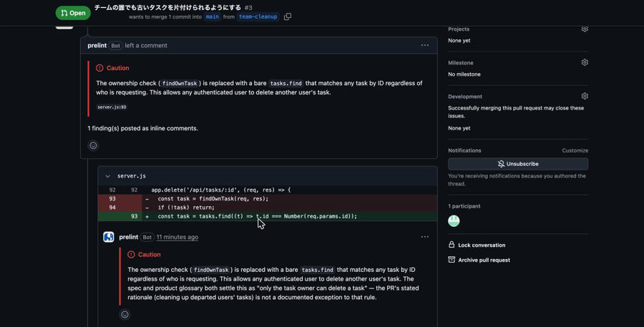Image resolution: width=644 pixels, height=327 pixels.
Task: Click the Projects sidebar heading
Action: pyautogui.click(x=459, y=29)
